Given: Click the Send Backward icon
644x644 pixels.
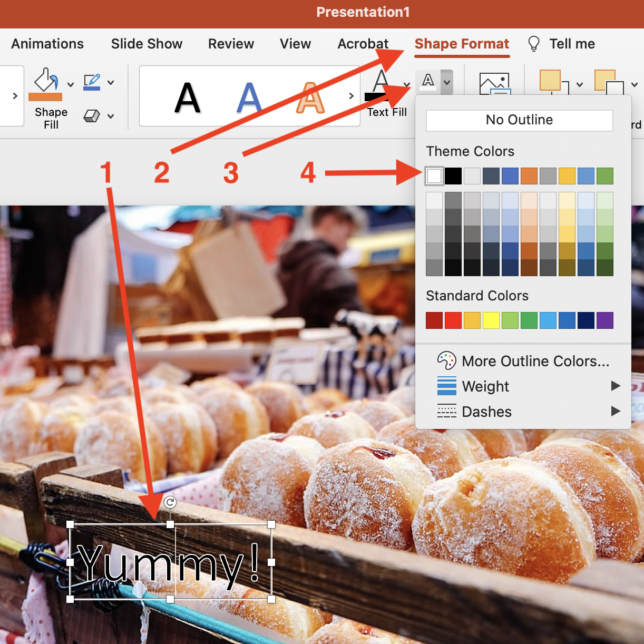Looking at the screenshot, I should pos(609,83).
